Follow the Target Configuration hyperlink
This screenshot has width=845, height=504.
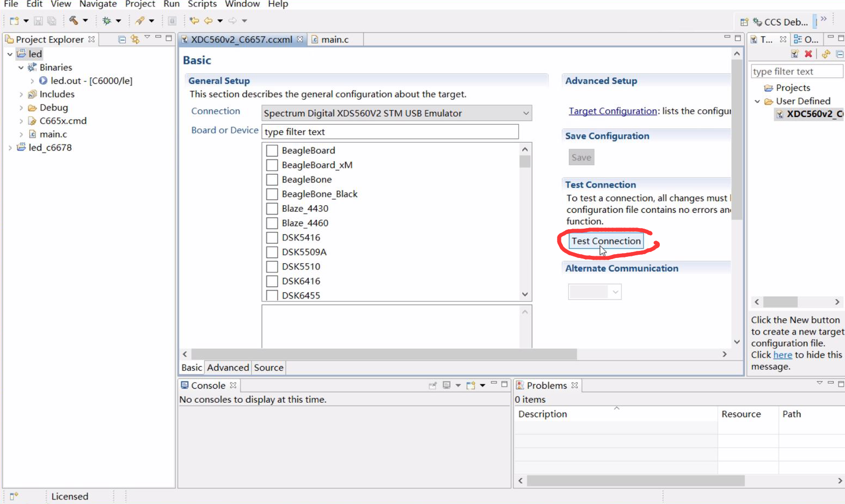point(612,110)
